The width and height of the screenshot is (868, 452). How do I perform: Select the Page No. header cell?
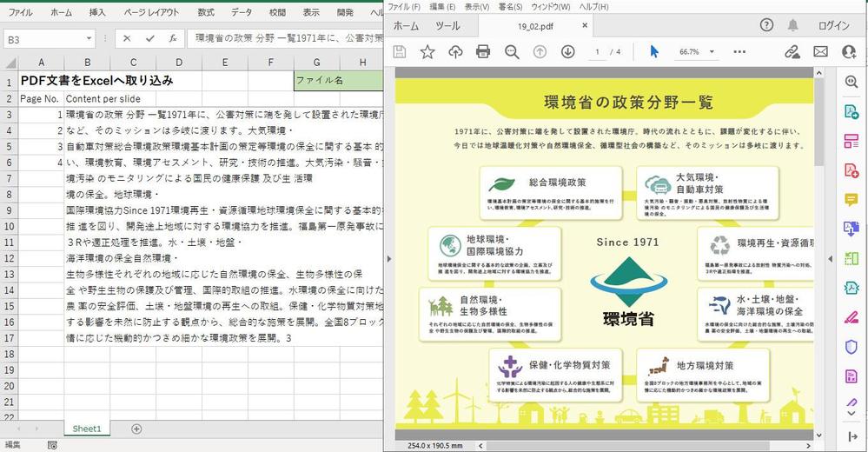(x=41, y=98)
